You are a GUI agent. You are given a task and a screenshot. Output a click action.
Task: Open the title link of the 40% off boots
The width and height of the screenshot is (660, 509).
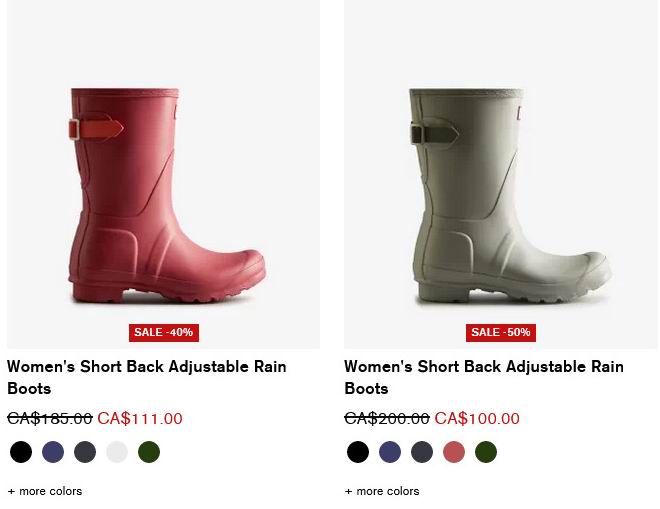click(147, 377)
